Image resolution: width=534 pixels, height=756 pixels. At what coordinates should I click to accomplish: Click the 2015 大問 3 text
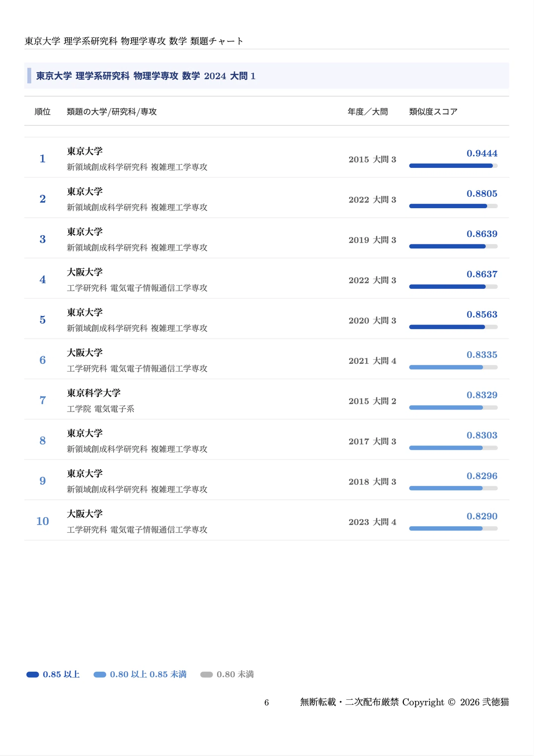point(372,160)
